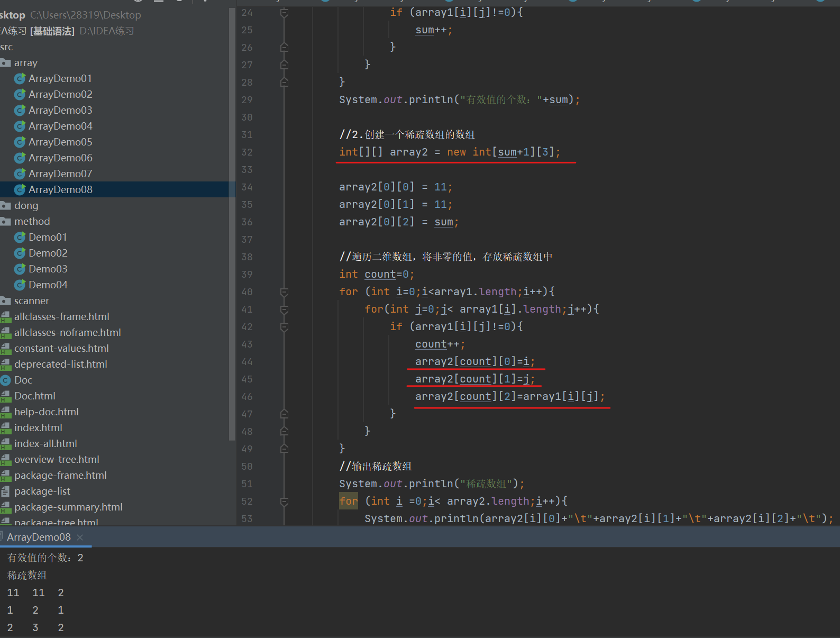Click the HTML file icon for overview-tree.html

[x=6, y=460]
